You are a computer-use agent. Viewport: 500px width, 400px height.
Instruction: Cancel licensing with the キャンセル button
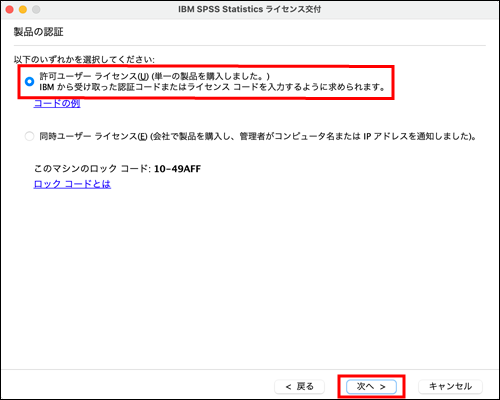coord(450,387)
